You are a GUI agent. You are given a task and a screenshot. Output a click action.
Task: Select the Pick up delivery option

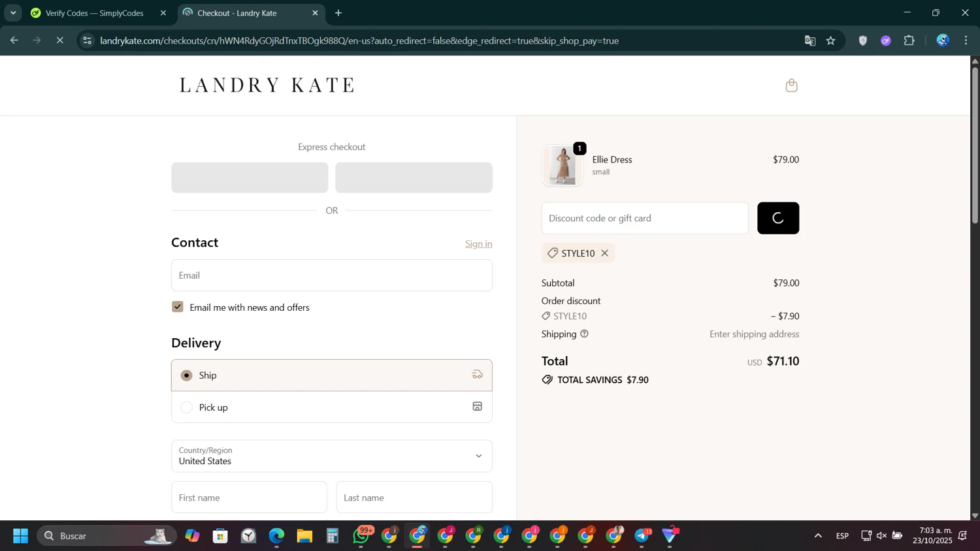coord(332,407)
